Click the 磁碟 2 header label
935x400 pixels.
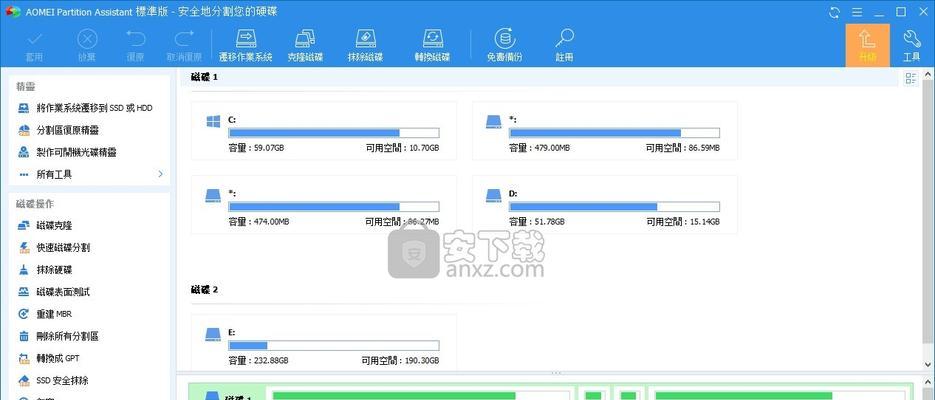[x=205, y=290]
